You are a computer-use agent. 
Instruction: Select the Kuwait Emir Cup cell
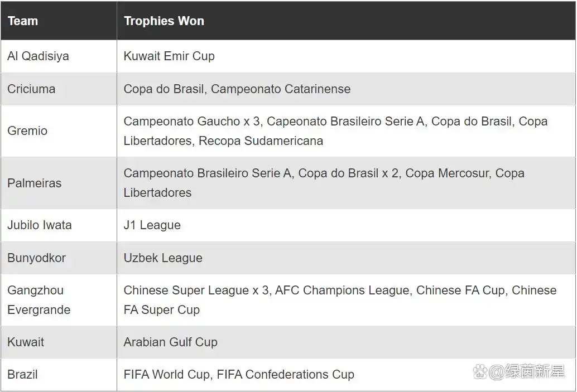tap(347, 56)
